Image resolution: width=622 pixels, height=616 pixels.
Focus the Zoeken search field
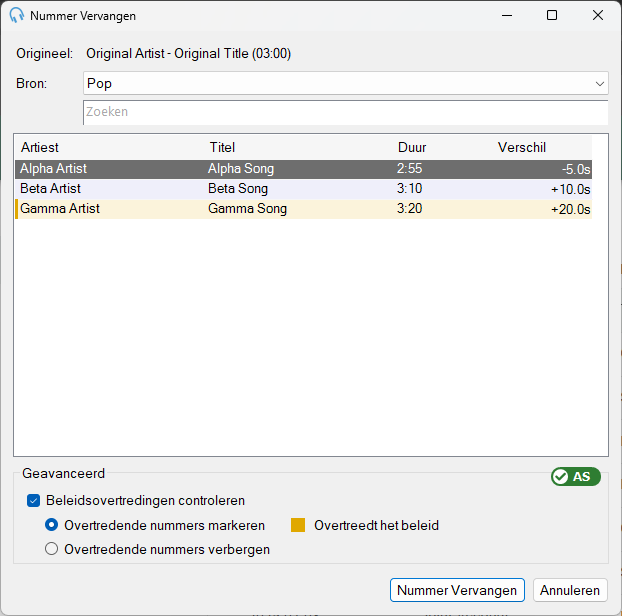(346, 112)
